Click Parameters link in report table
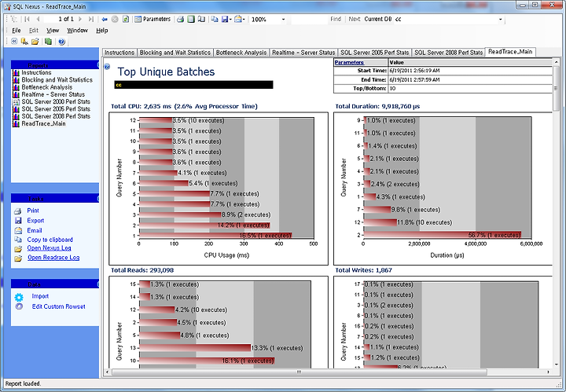The width and height of the screenshot is (566, 392). (x=349, y=62)
